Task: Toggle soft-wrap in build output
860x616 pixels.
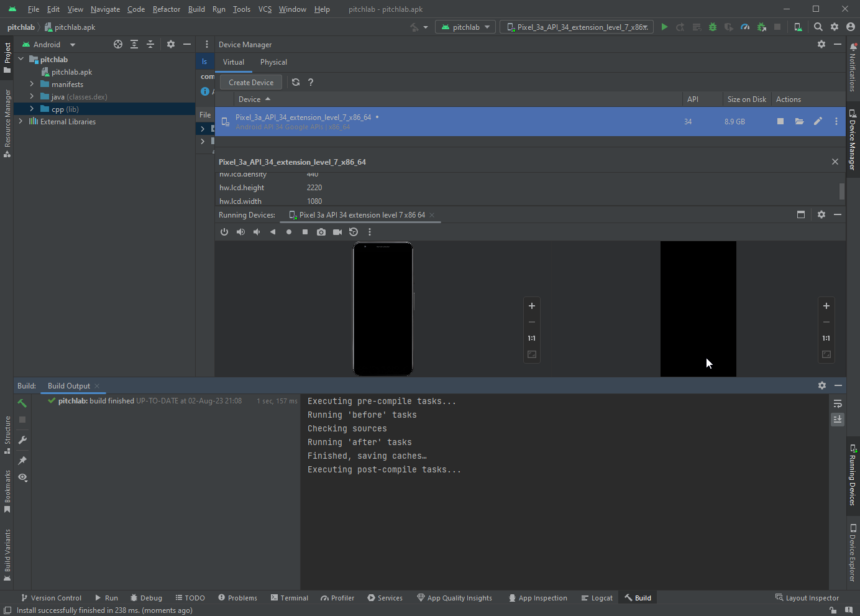Action: coord(837,403)
